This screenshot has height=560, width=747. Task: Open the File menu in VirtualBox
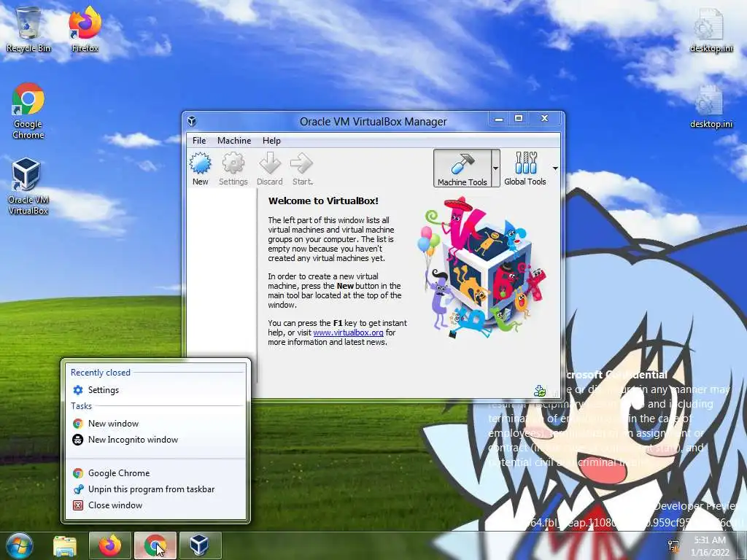click(x=199, y=141)
